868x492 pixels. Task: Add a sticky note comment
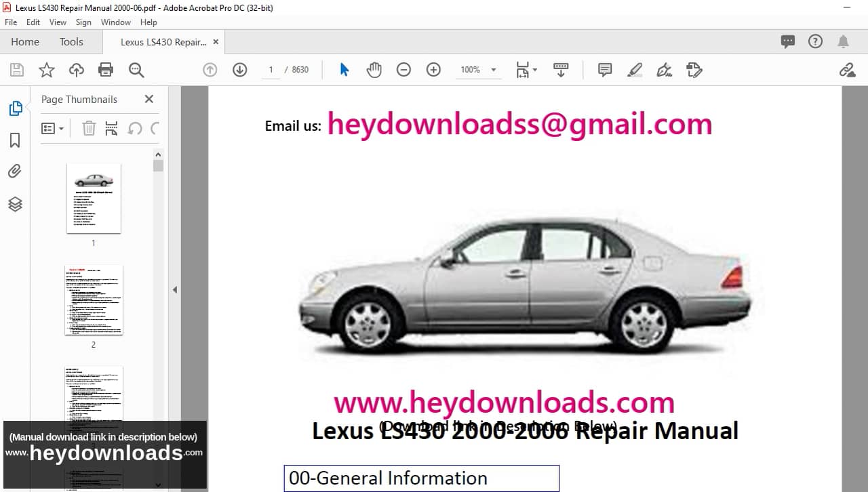(605, 70)
